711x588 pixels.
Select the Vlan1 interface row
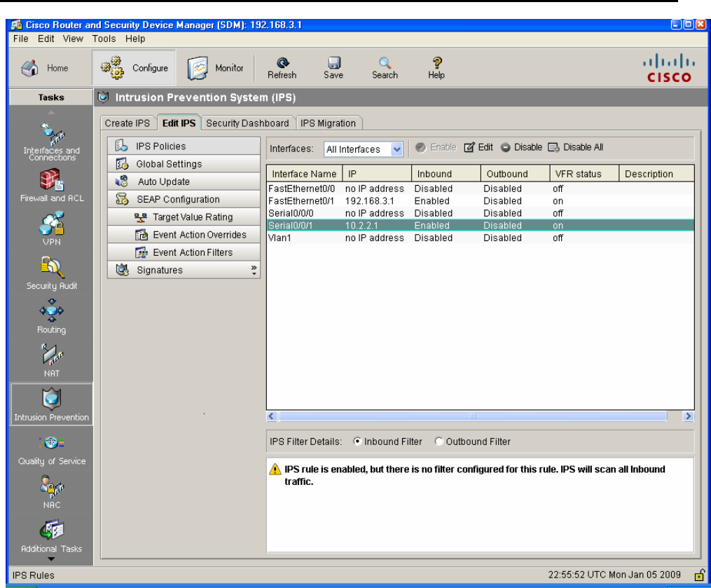click(x=481, y=238)
